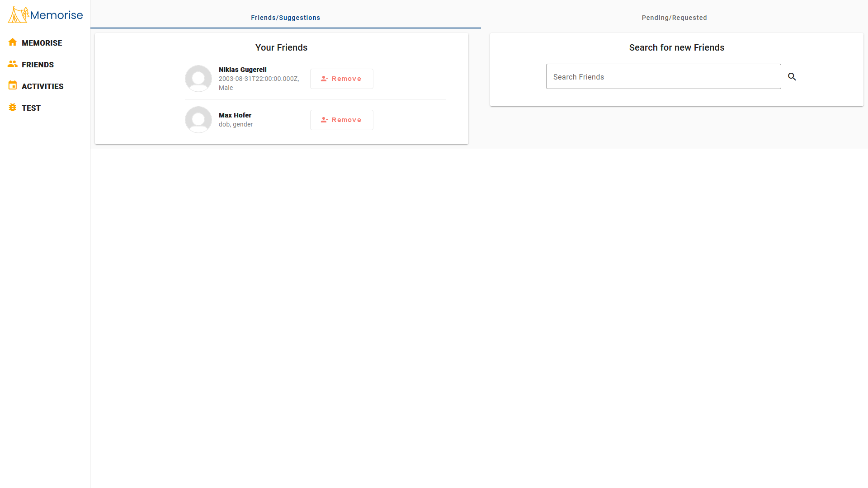Click the bug icon next to TEST
Screen dimensions: 868x488
[13, 108]
